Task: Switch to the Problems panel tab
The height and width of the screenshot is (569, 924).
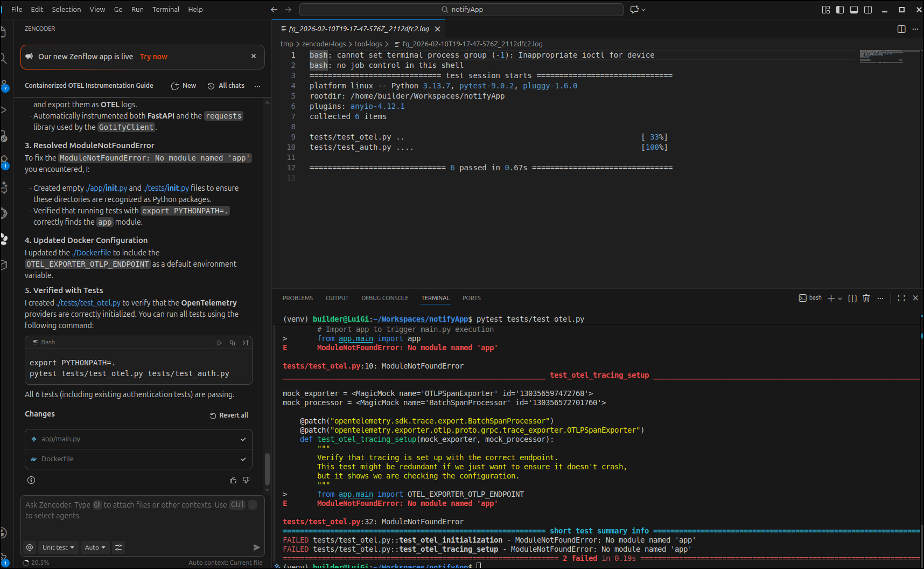Action: pos(297,298)
